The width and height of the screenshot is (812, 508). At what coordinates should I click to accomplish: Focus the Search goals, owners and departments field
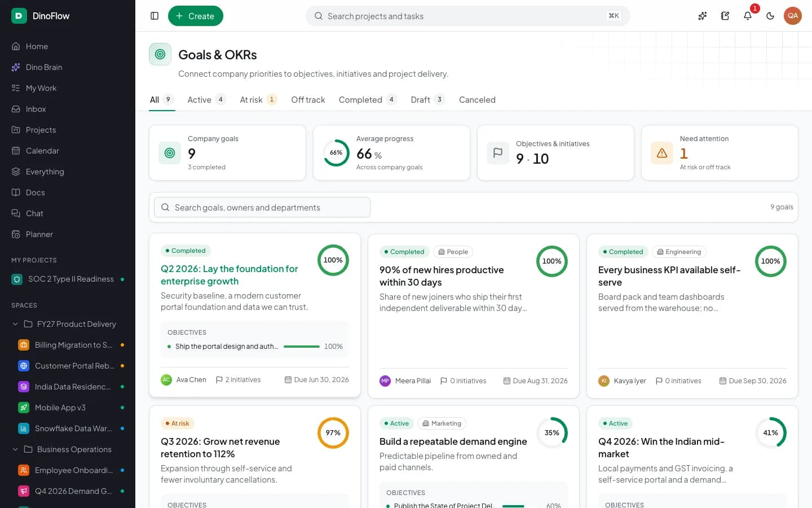click(x=262, y=207)
